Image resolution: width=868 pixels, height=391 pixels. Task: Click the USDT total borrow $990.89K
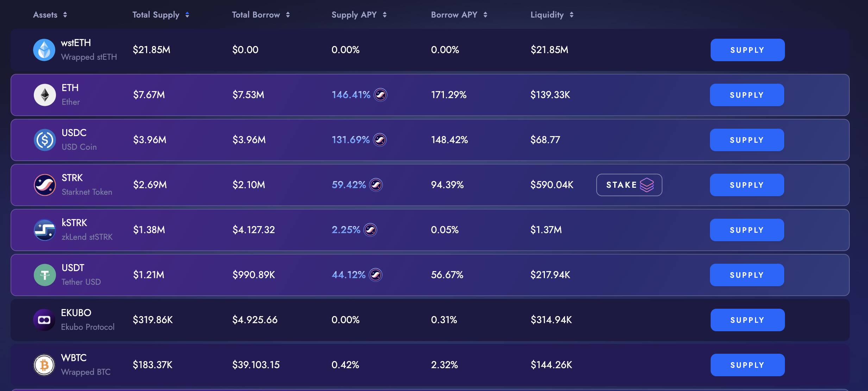253,275
